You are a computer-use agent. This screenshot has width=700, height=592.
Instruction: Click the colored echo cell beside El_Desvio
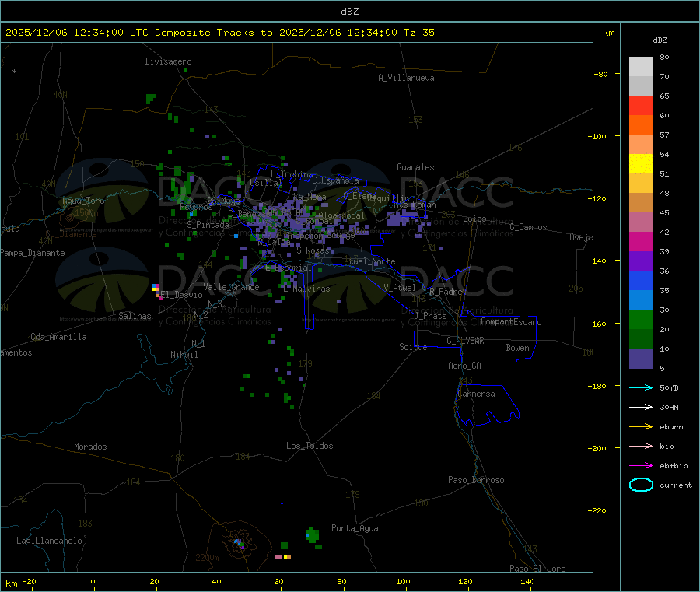click(x=157, y=292)
